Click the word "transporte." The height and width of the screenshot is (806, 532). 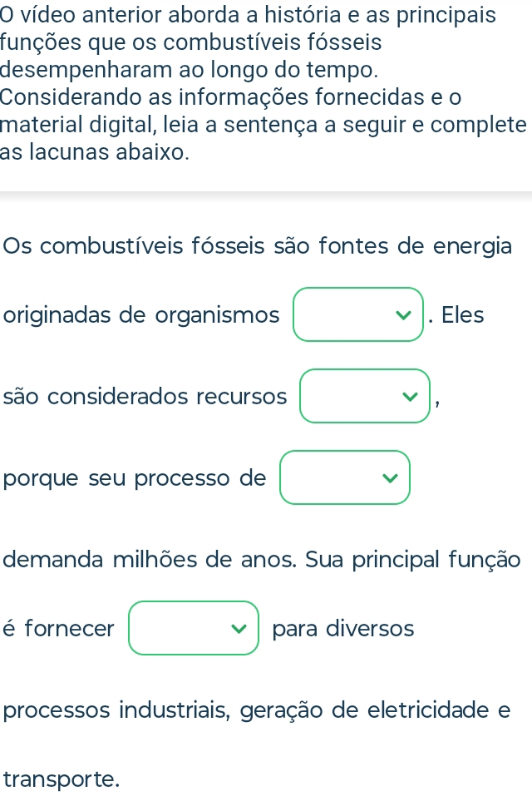pos(62,779)
